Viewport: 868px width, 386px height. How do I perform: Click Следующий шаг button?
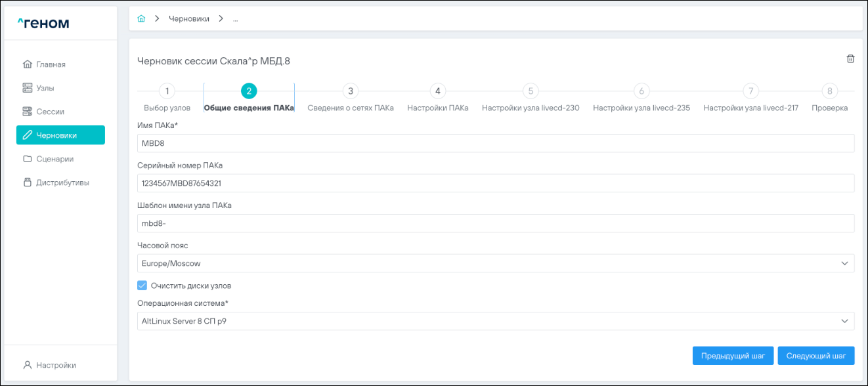[815, 356]
